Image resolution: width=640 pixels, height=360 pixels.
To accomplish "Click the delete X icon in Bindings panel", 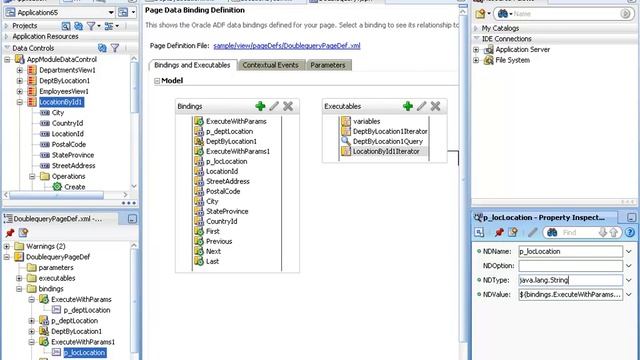I will click(x=288, y=106).
